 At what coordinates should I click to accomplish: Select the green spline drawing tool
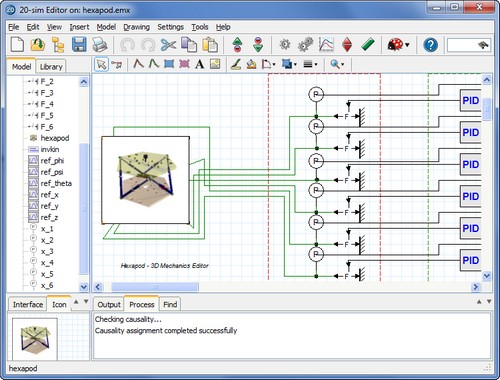click(153, 63)
